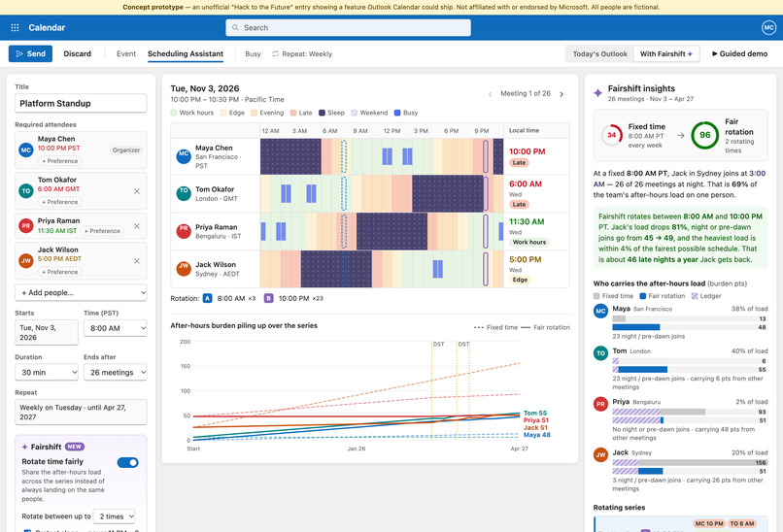Open the Rotate between 2 times dropdown
The image size is (783, 532).
tap(115, 516)
